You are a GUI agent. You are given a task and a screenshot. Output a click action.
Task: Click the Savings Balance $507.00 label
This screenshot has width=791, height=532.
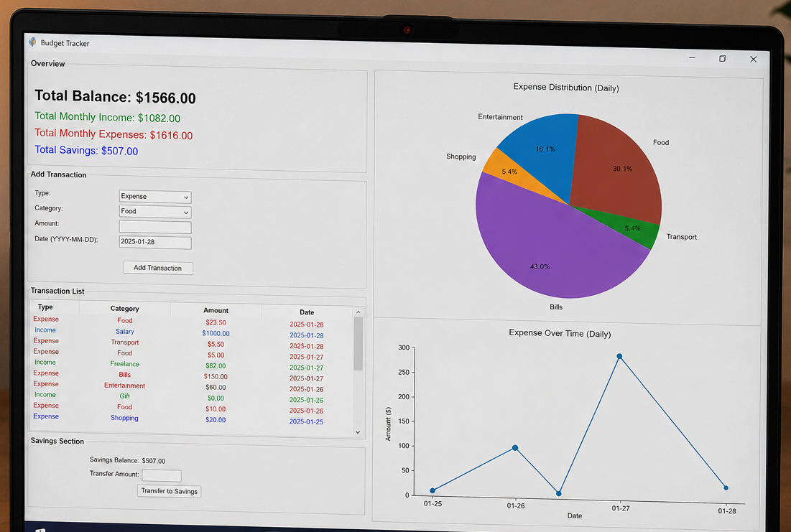coord(127,460)
